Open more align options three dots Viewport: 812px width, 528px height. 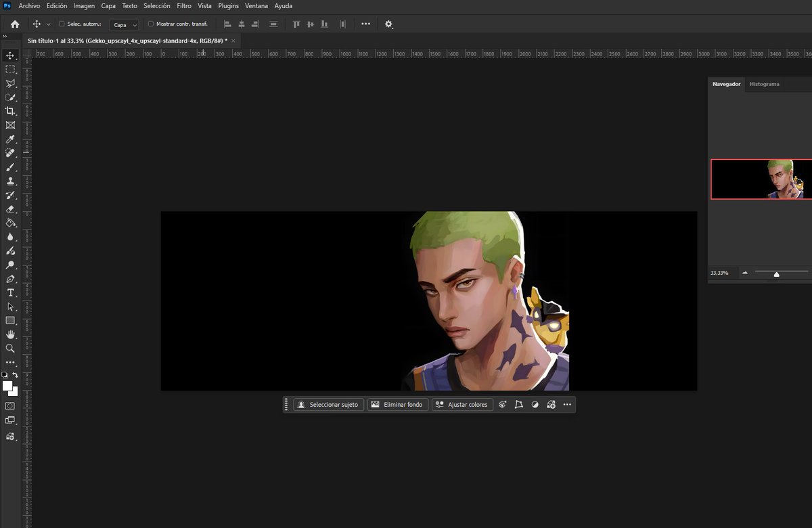pos(366,24)
